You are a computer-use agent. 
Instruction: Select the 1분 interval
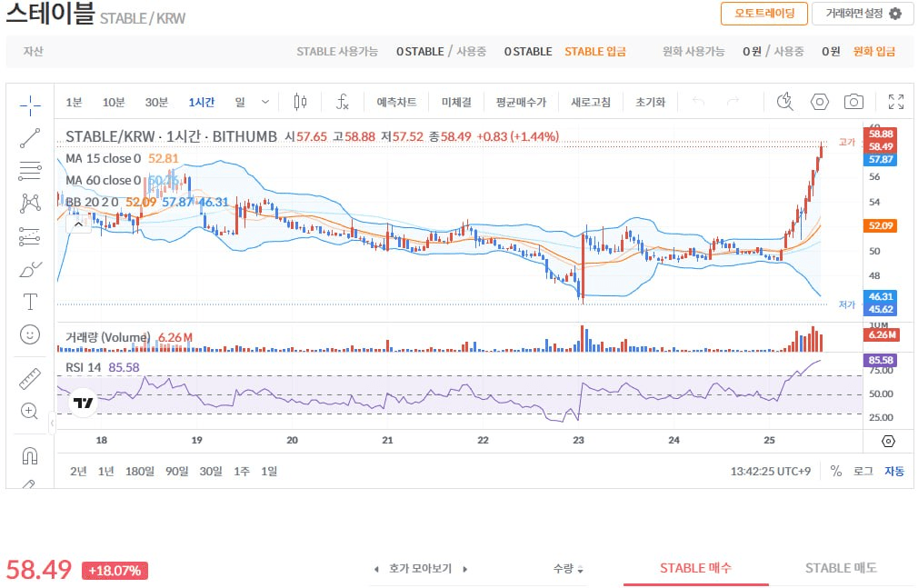74,102
